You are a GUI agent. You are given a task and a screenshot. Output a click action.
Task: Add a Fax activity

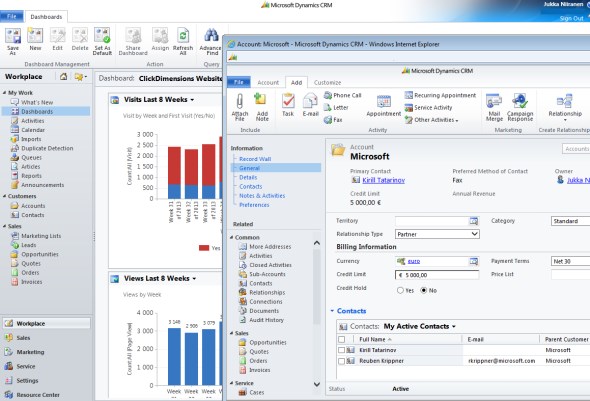[333, 120]
